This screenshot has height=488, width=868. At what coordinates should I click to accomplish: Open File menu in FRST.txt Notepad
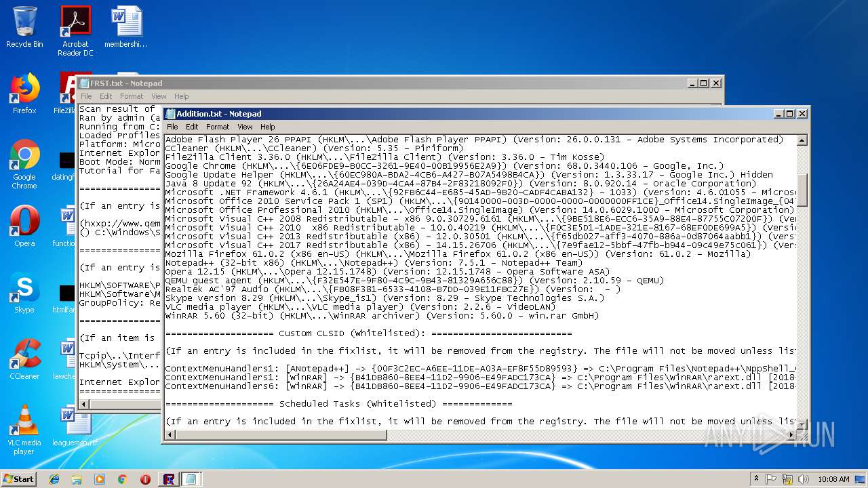(x=86, y=96)
